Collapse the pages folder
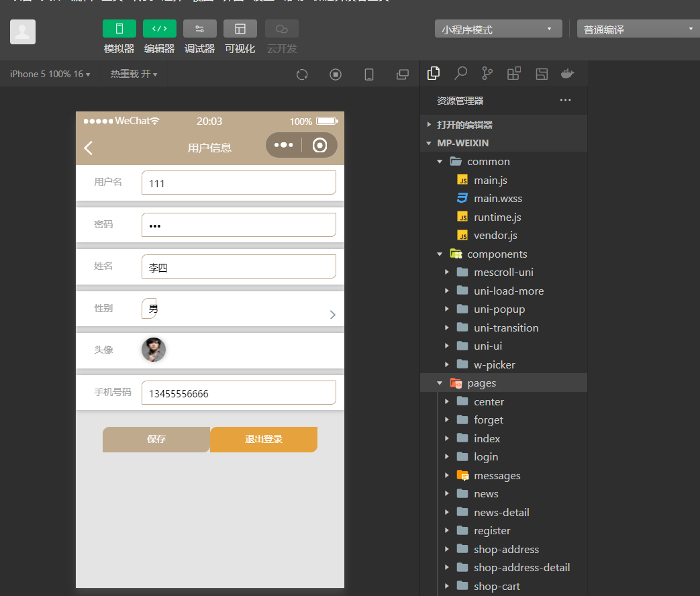The image size is (700, 596). [503, 383]
